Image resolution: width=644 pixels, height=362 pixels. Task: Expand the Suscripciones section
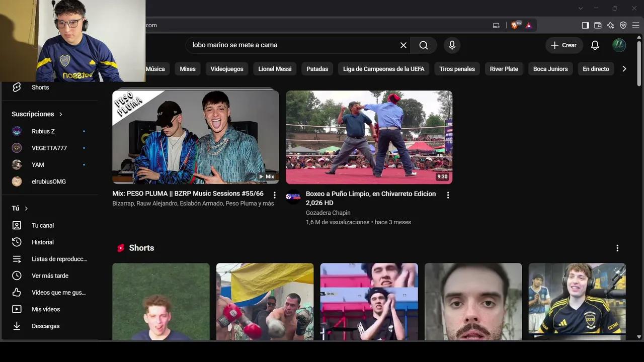(x=37, y=114)
